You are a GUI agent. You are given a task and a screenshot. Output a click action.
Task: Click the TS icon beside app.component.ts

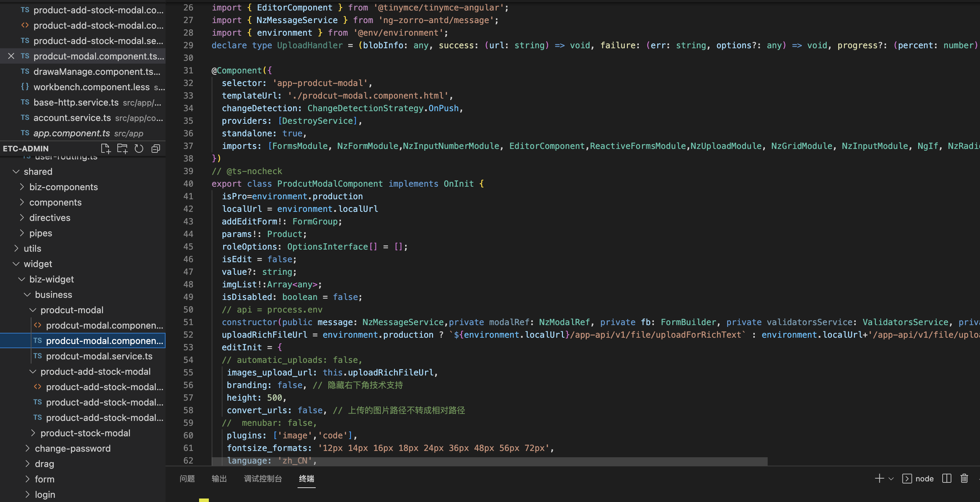[25, 133]
